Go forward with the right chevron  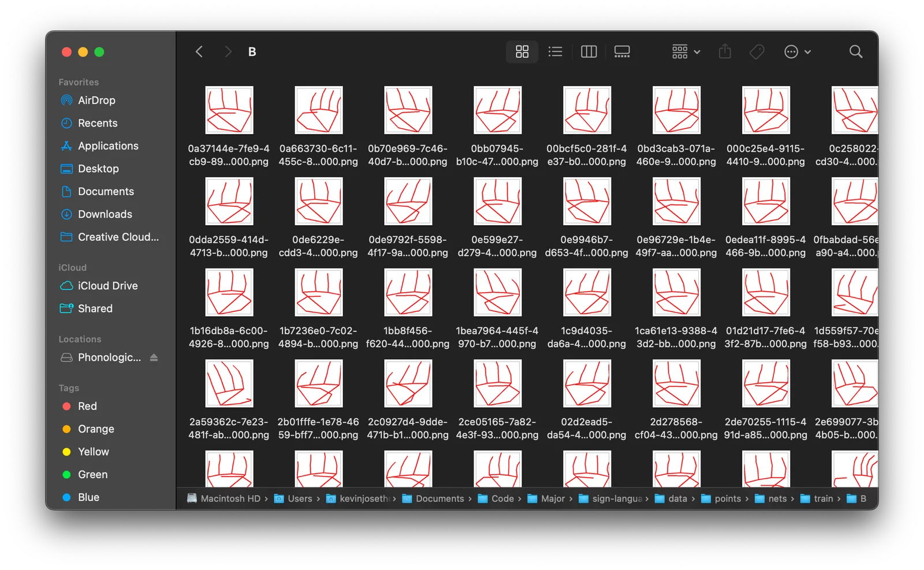tap(228, 52)
